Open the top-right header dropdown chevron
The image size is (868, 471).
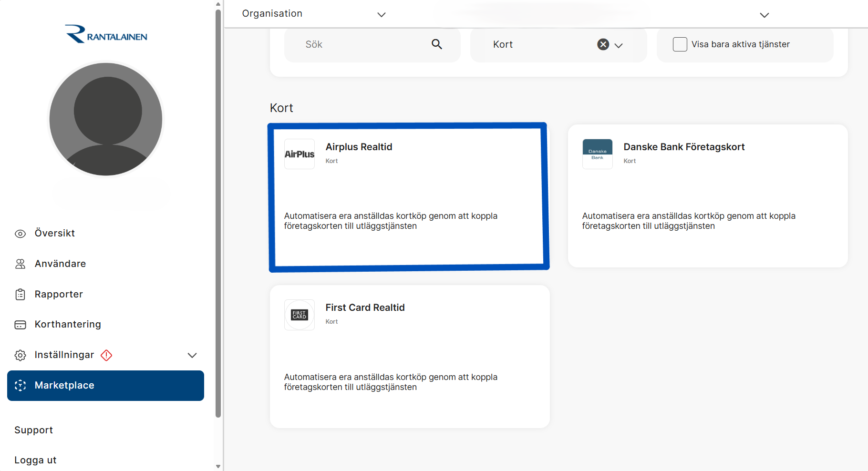point(765,15)
